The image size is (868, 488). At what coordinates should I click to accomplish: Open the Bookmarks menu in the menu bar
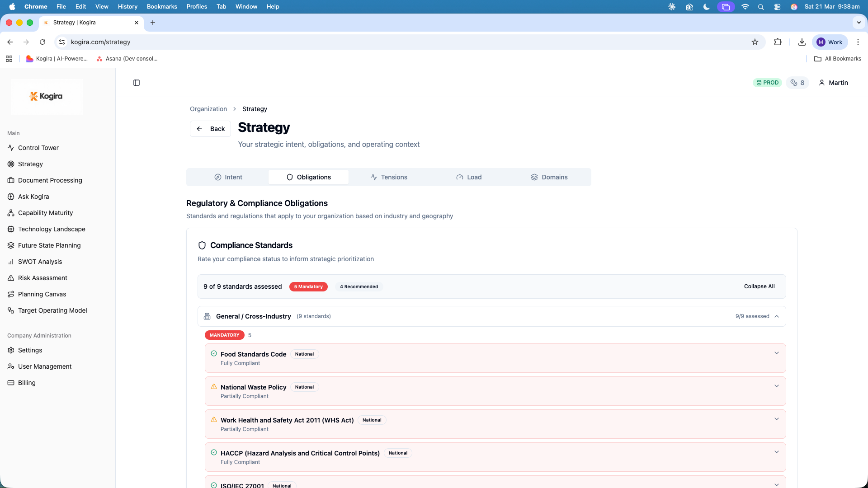161,6
